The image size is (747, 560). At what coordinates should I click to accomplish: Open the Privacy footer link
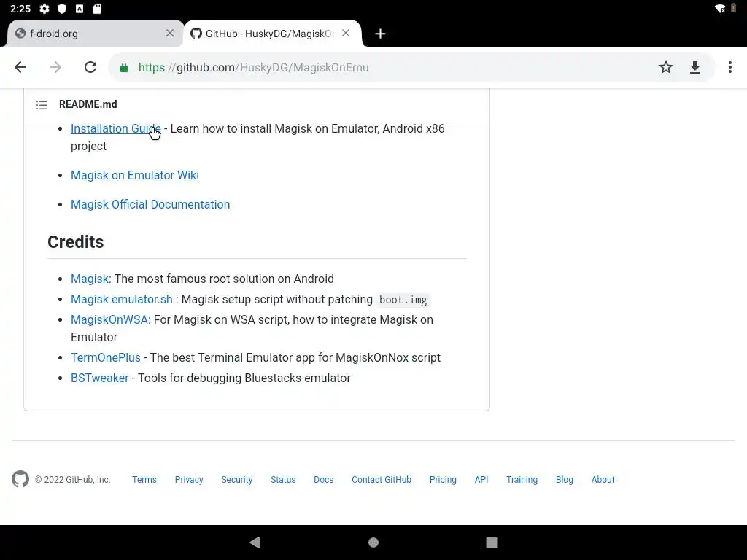pos(189,480)
